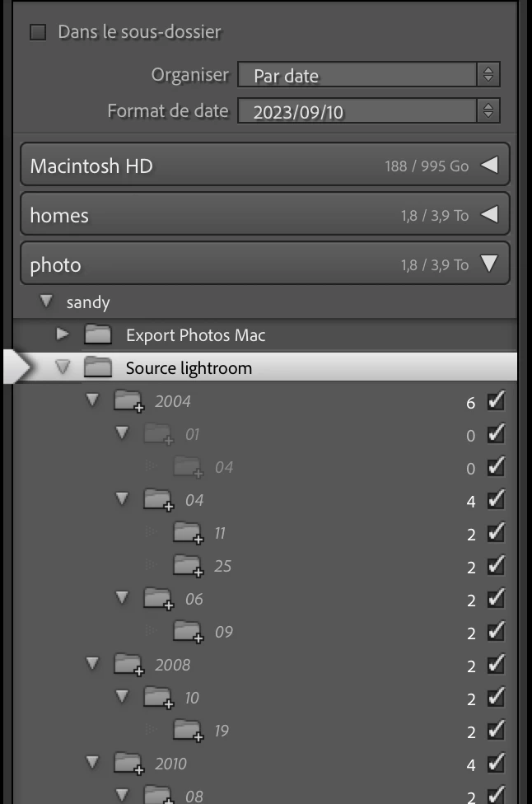Enable the Dans le sous-dossier checkbox

click(x=38, y=32)
